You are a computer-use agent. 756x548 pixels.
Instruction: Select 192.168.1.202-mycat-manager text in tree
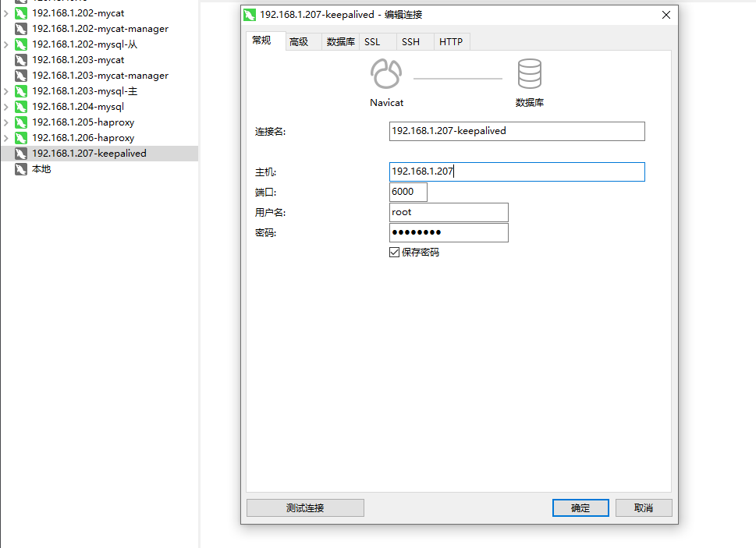pyautogui.click(x=101, y=29)
